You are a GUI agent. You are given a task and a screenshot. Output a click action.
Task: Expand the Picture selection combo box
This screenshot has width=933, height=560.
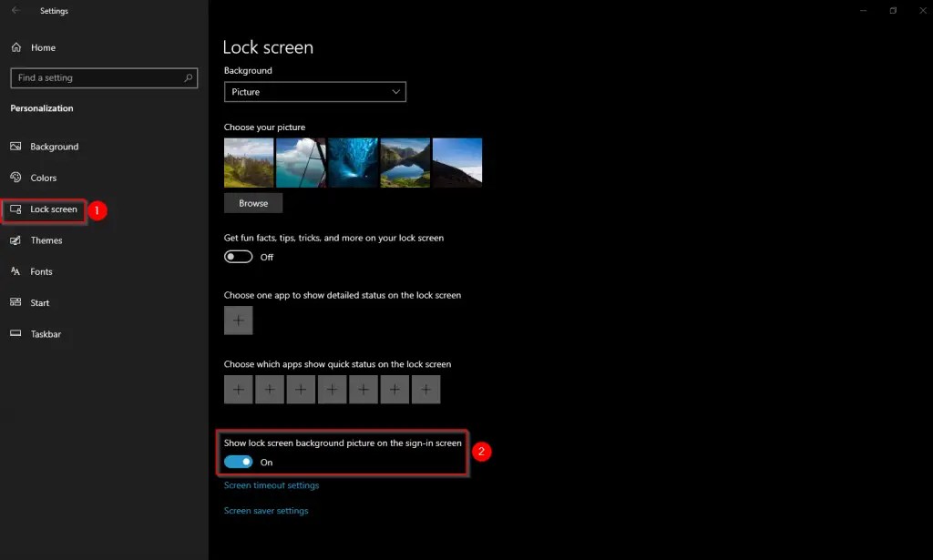(x=314, y=91)
